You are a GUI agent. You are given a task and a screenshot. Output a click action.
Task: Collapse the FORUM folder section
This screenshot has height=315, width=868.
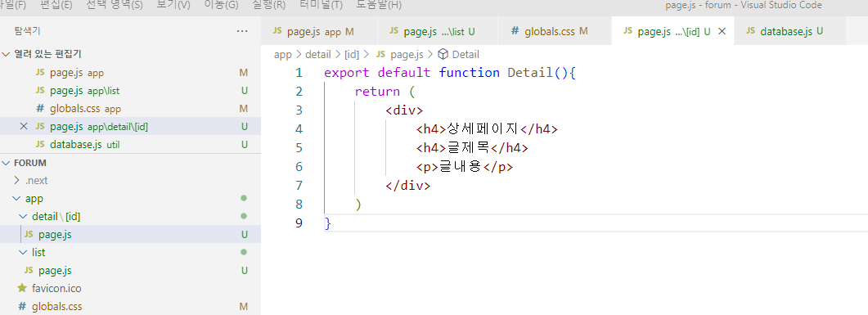pos(6,163)
